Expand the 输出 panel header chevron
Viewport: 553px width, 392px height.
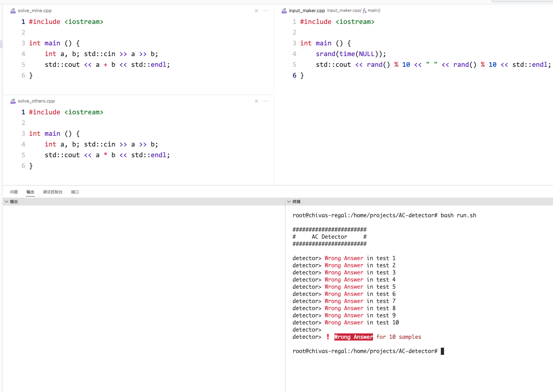(x=6, y=201)
